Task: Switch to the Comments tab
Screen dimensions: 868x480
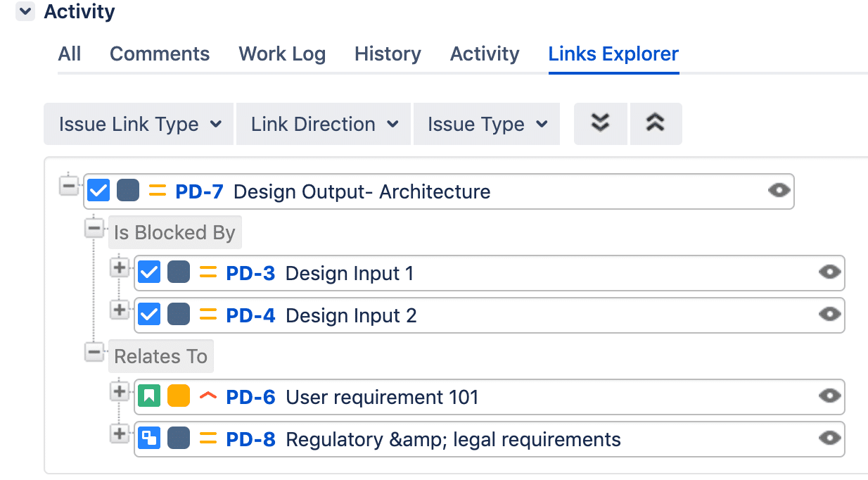Action: pyautogui.click(x=159, y=53)
